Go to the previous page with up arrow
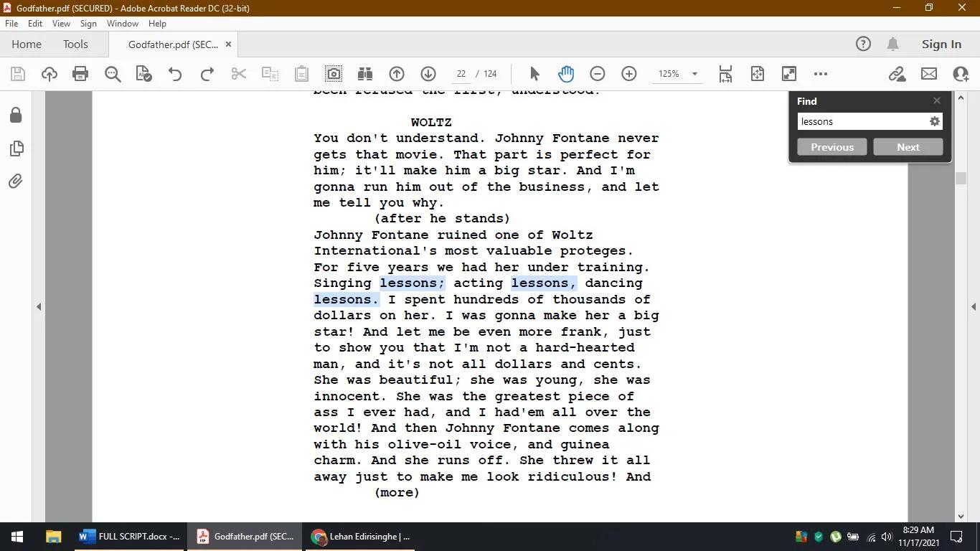This screenshot has height=551, width=980. click(x=397, y=74)
